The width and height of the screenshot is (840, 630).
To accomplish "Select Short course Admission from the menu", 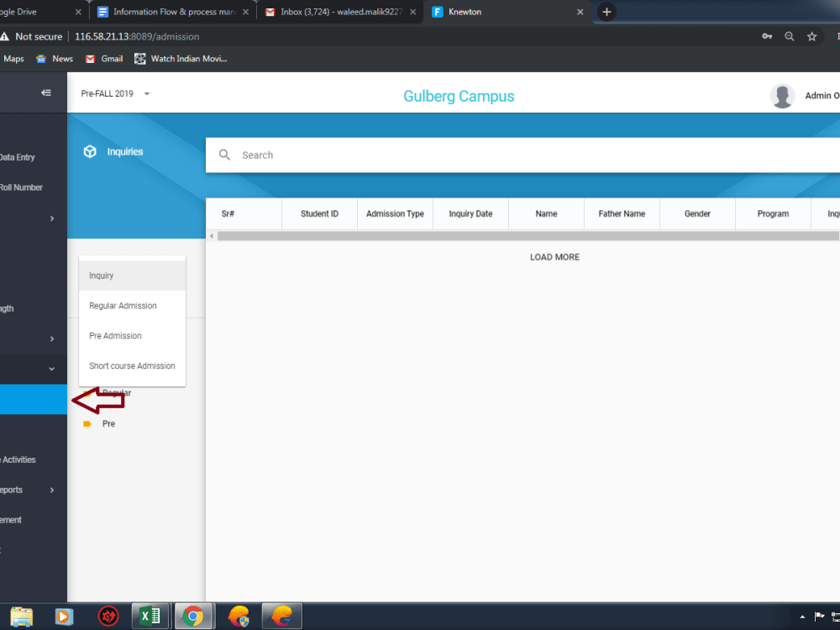I will coord(132,365).
